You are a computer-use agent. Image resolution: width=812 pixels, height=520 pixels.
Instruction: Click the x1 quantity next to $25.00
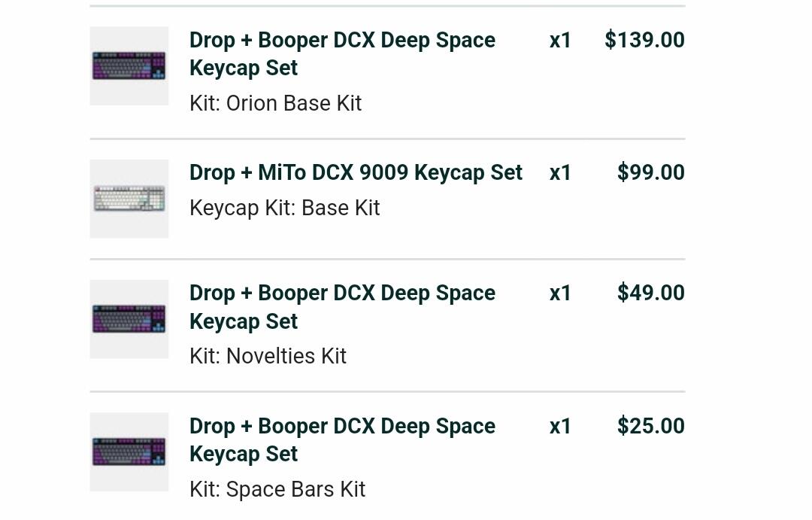[560, 426]
